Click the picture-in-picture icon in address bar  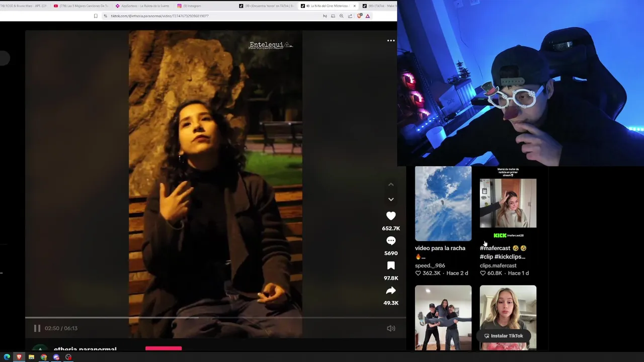(x=333, y=16)
